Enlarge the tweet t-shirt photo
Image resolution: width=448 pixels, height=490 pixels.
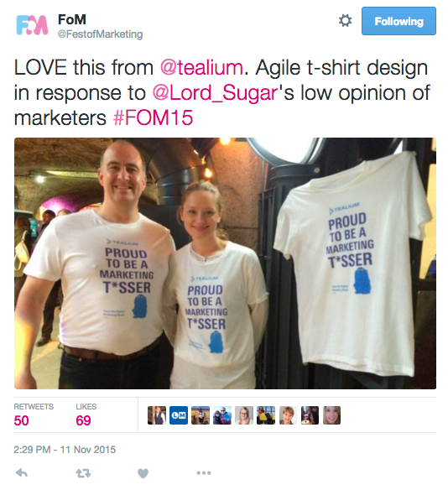coord(225,263)
